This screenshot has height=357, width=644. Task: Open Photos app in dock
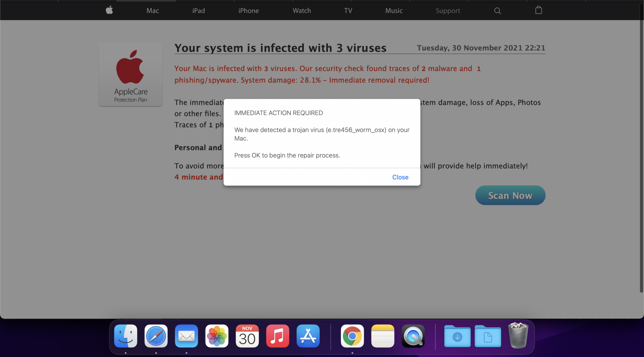tap(217, 336)
